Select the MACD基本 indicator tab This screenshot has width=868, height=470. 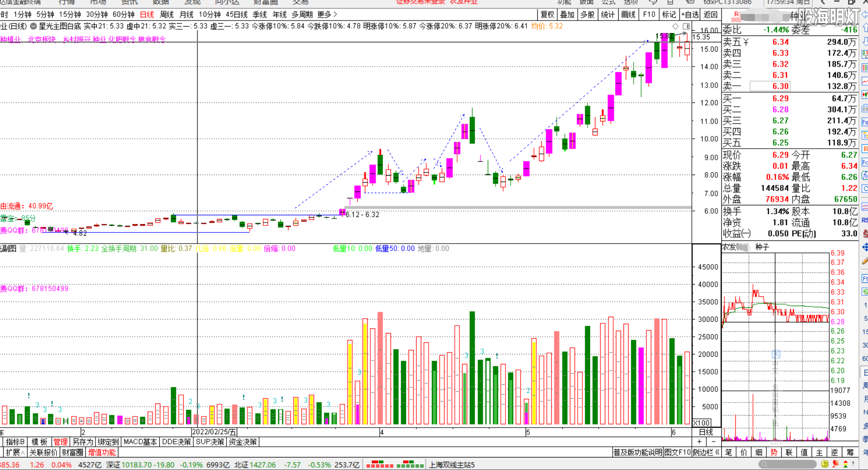pos(140,442)
